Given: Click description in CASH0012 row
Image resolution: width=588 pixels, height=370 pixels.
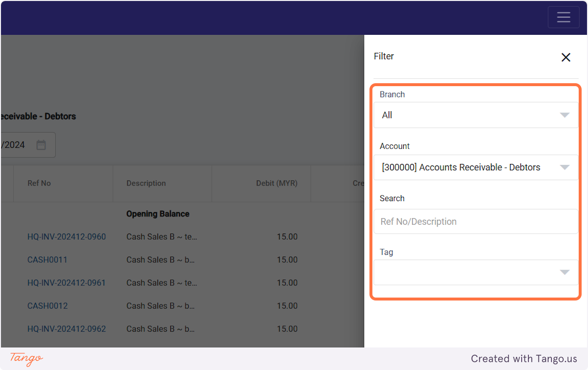Looking at the screenshot, I should [x=160, y=306].
